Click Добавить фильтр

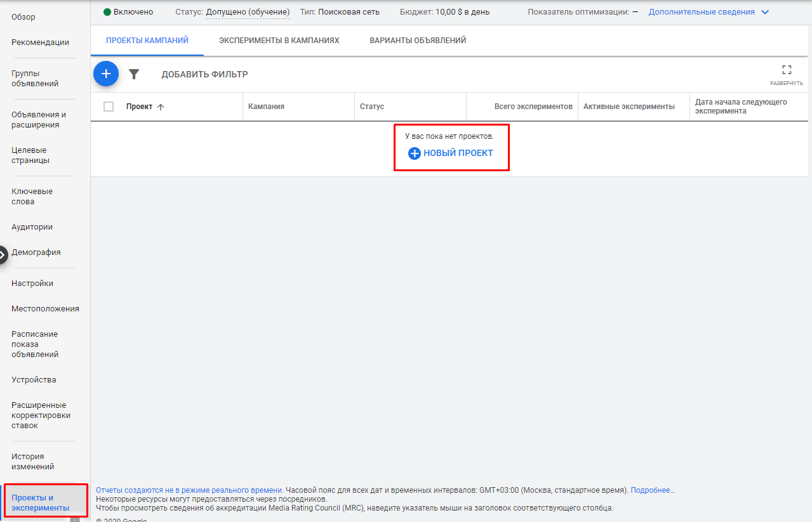coord(204,74)
